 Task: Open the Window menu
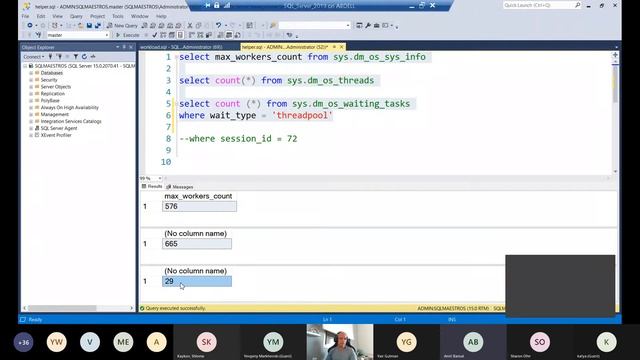pos(140,16)
